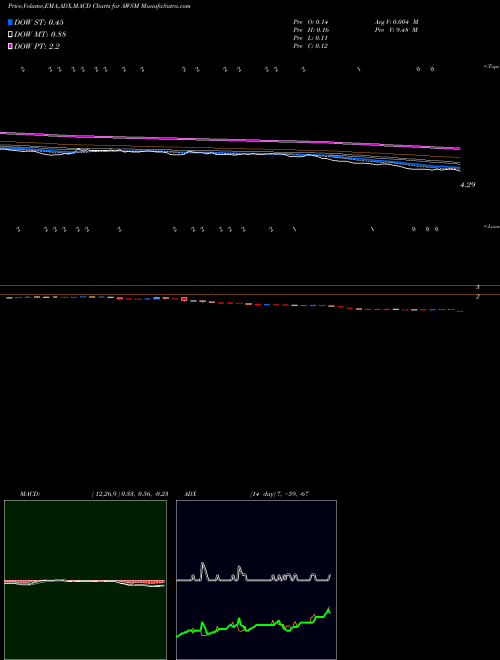Click the white DOW MT legend swatch

pos(10,34)
